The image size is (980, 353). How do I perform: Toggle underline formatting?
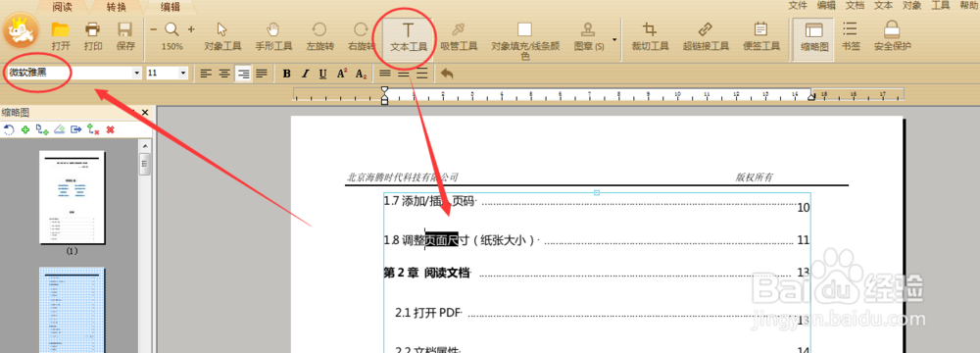(323, 74)
